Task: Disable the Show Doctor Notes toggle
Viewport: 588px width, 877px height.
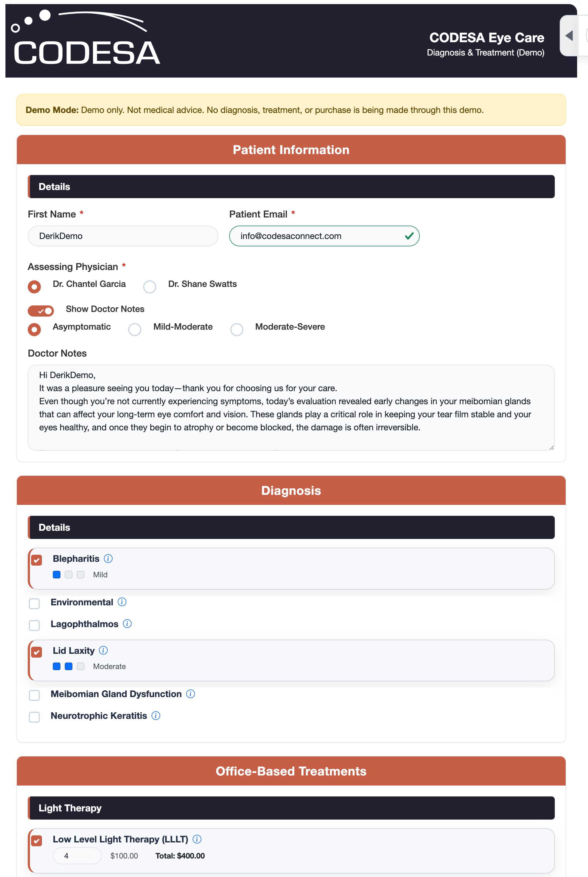Action: (41, 311)
